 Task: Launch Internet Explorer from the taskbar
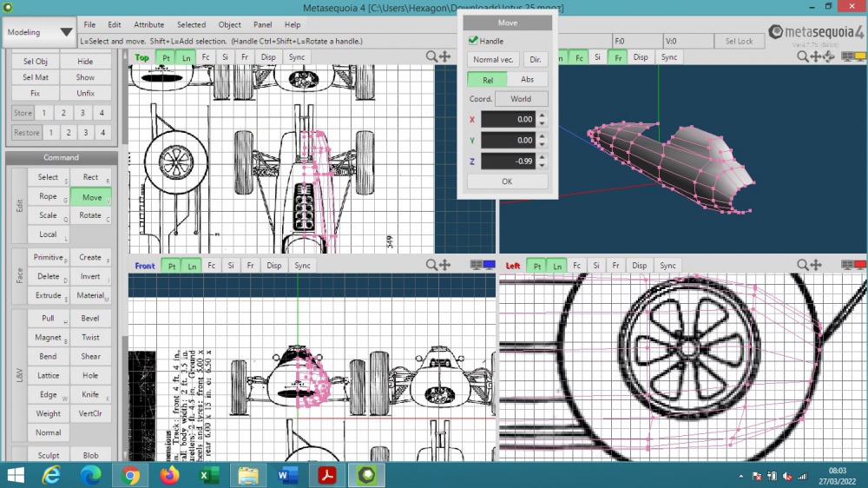coord(51,475)
